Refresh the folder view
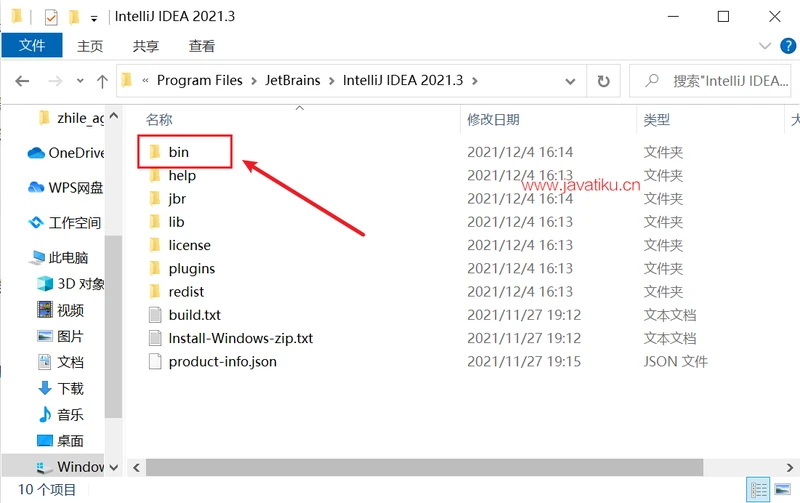This screenshot has height=503, width=800. (x=603, y=81)
